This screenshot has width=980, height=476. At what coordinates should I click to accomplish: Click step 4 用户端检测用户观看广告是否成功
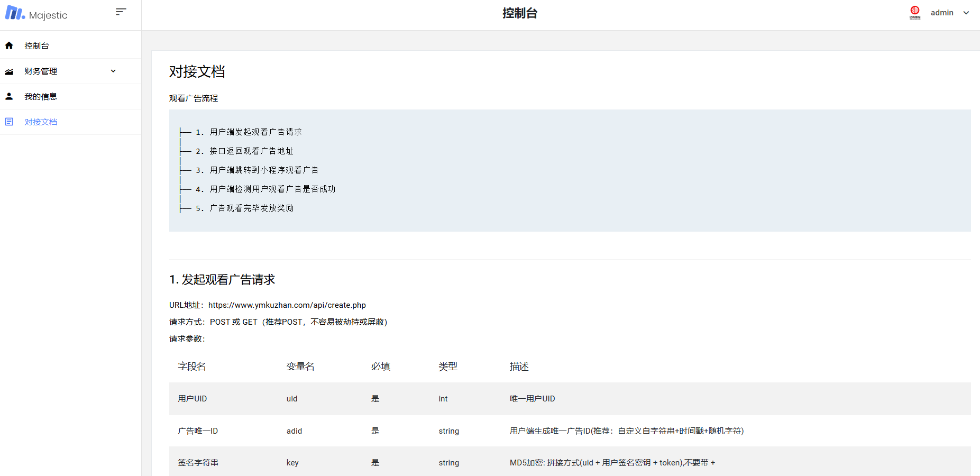(x=265, y=189)
